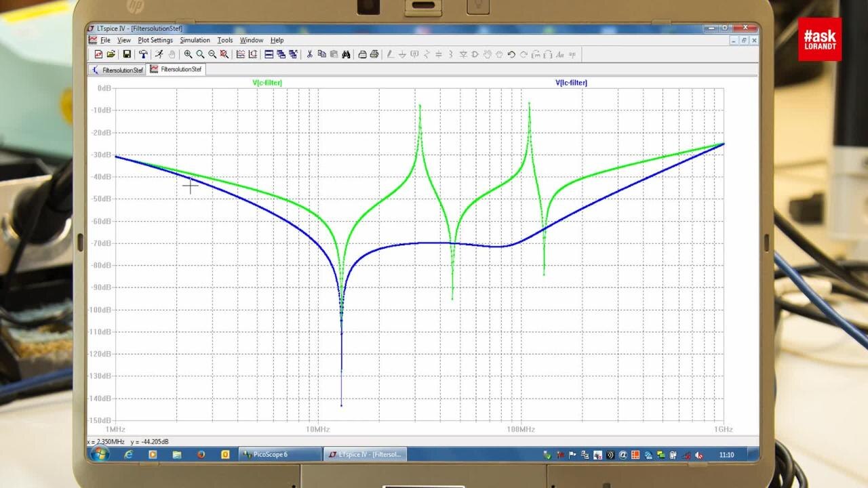
Task: Open the Windows Start menu
Action: [x=99, y=454]
